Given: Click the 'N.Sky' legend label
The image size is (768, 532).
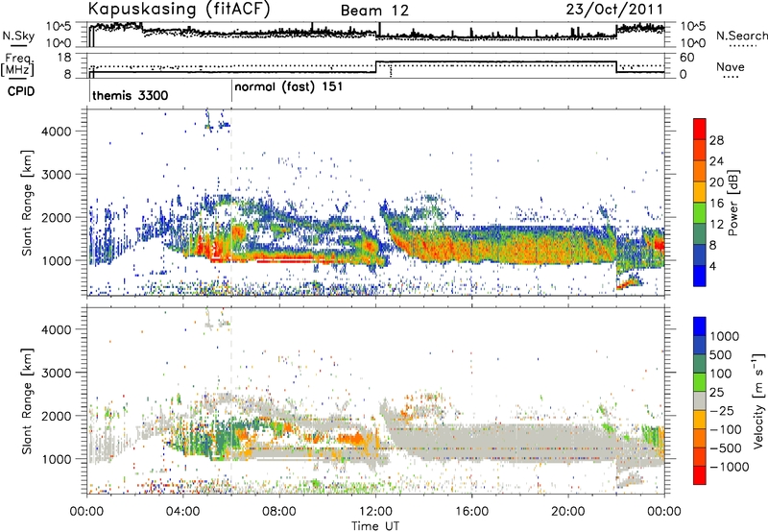Looking at the screenshot, I should (x=18, y=36).
